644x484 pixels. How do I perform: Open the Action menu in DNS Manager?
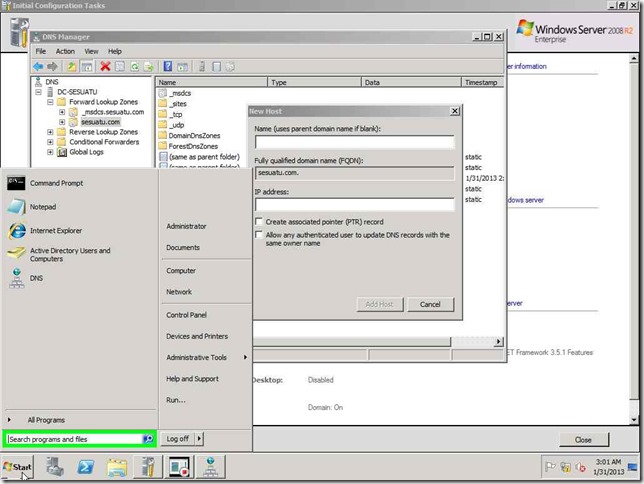tap(65, 51)
